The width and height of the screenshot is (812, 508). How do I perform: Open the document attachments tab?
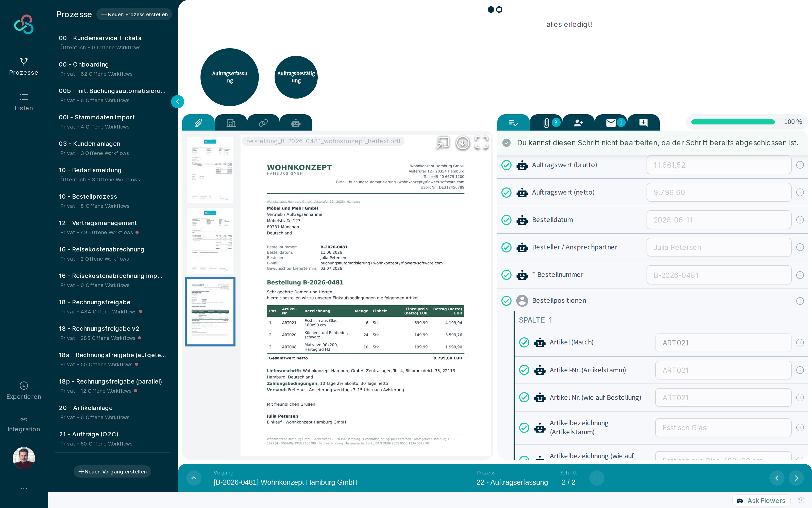pyautogui.click(x=198, y=123)
